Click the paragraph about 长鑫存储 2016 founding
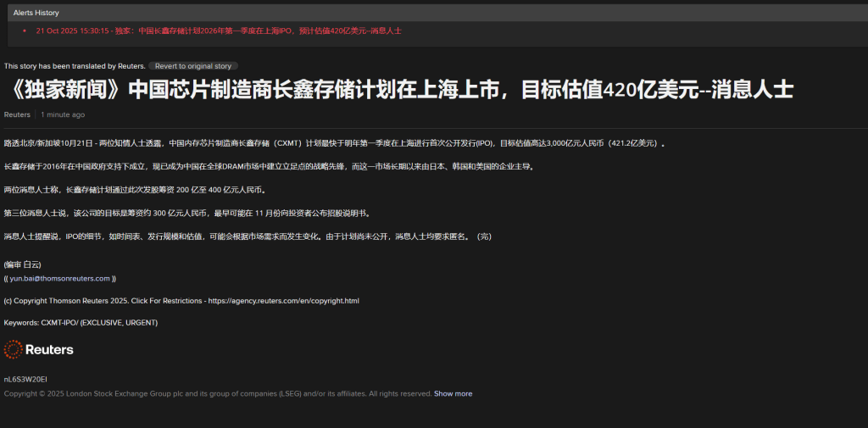 [269, 166]
